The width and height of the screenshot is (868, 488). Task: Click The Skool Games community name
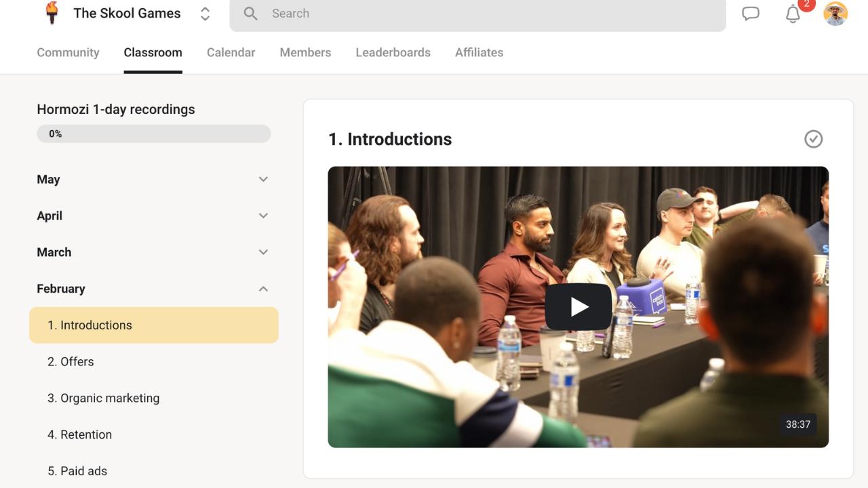coord(127,14)
